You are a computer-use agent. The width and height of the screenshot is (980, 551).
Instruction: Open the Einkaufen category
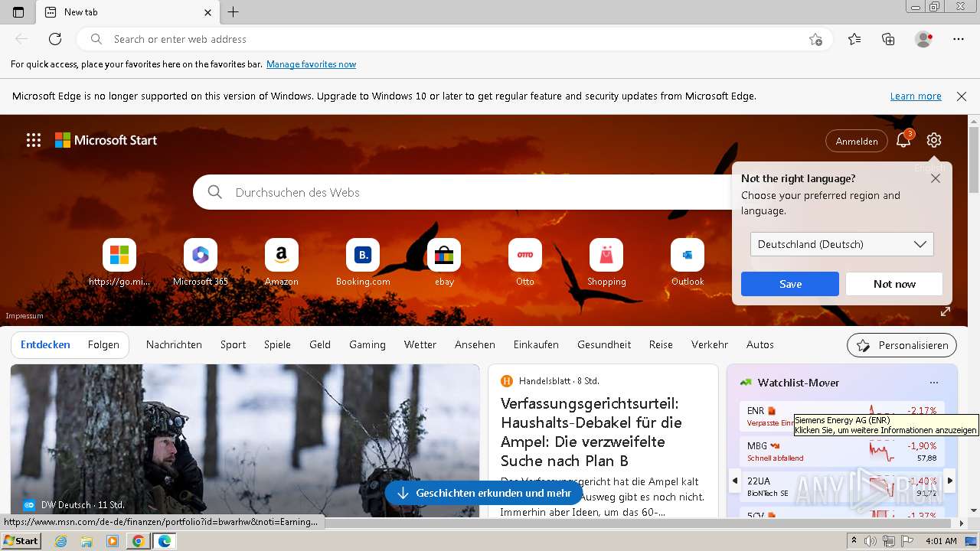(x=536, y=345)
